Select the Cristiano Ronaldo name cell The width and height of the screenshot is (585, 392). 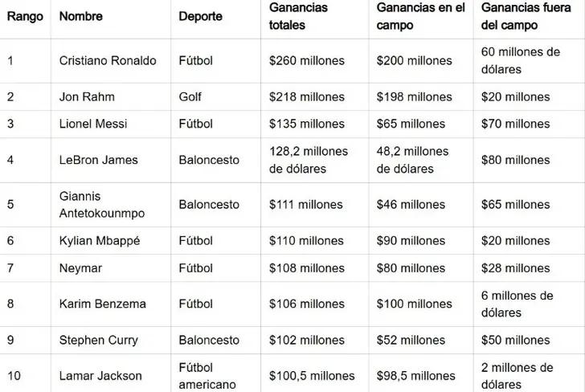(x=108, y=61)
